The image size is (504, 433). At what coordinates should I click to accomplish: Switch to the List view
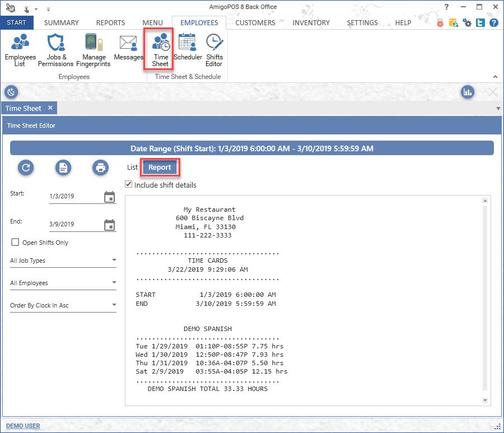coord(132,167)
